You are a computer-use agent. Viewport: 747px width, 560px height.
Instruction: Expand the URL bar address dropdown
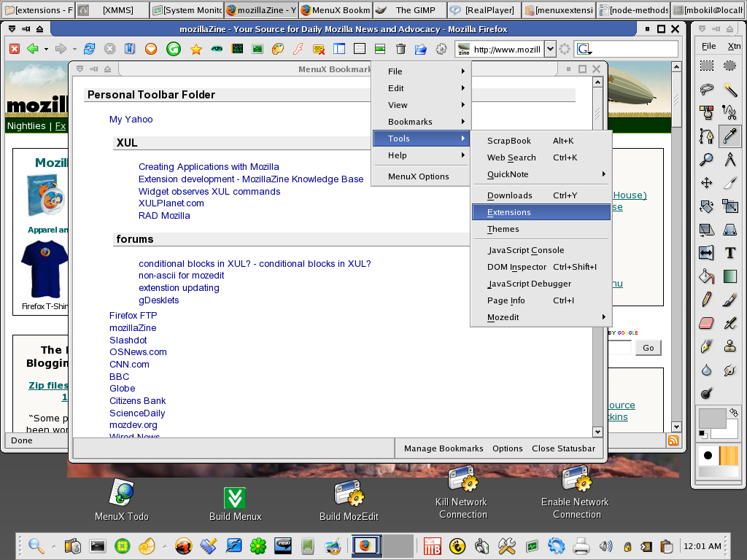pos(550,49)
